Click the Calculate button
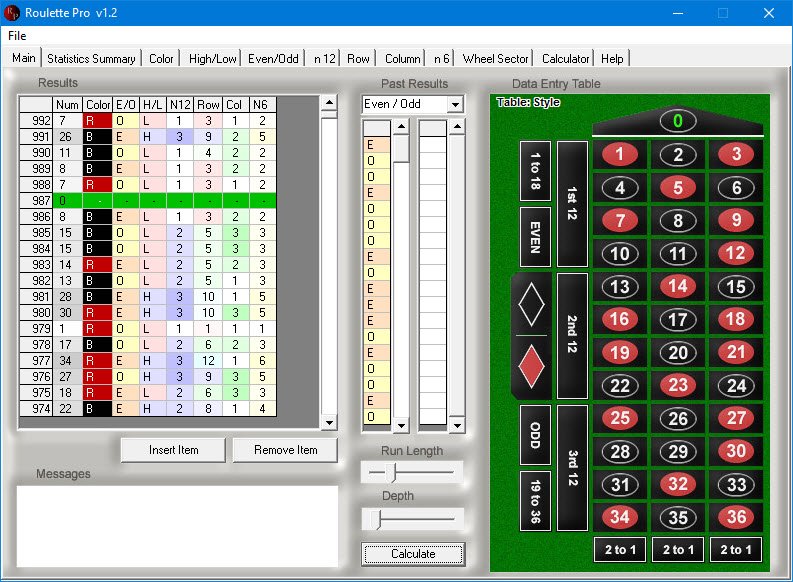Screen dimensions: 793x582 click(x=413, y=554)
